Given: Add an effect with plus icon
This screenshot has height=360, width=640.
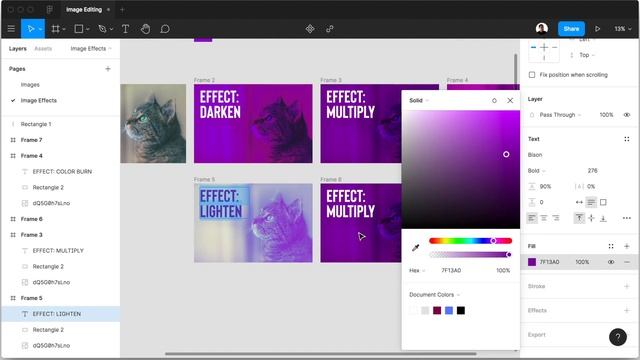Looking at the screenshot, I should [627, 310].
